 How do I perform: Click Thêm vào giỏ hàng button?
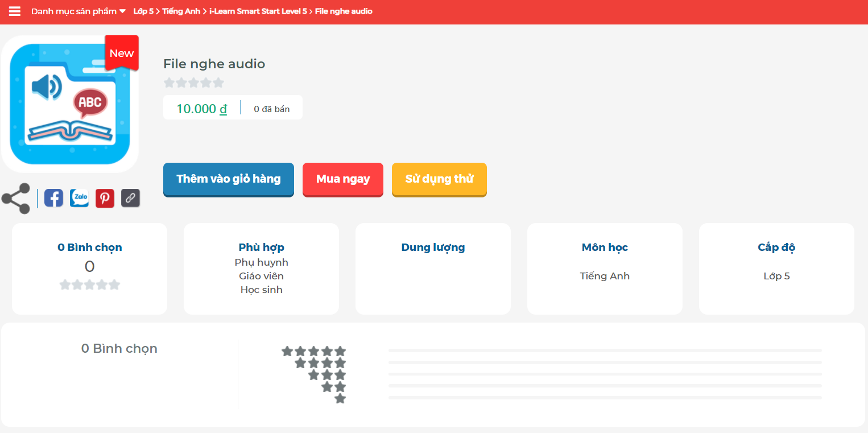pyautogui.click(x=229, y=179)
